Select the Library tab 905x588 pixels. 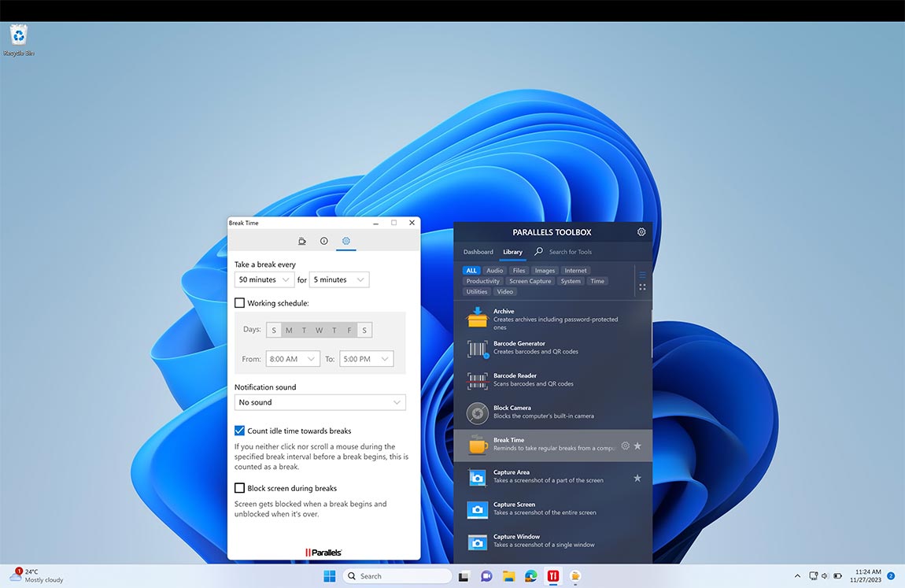tap(512, 252)
